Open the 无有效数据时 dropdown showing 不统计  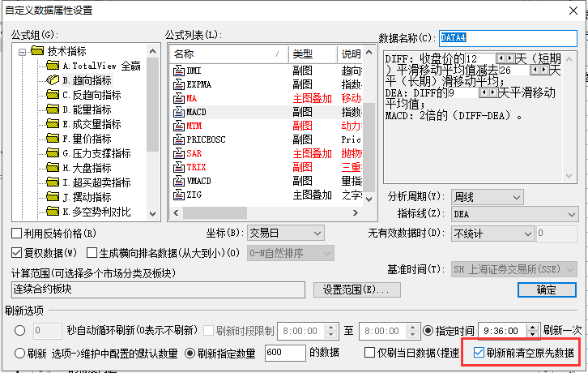492,234
